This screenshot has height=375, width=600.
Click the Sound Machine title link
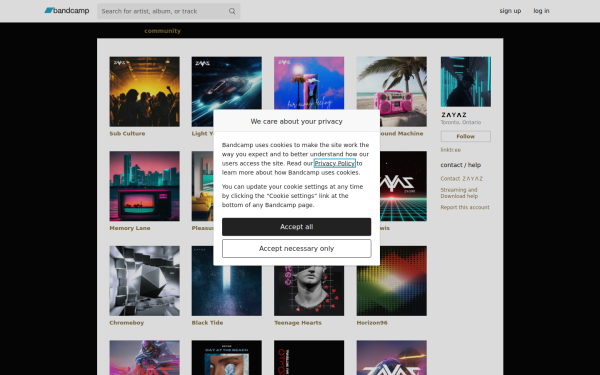[x=402, y=134]
